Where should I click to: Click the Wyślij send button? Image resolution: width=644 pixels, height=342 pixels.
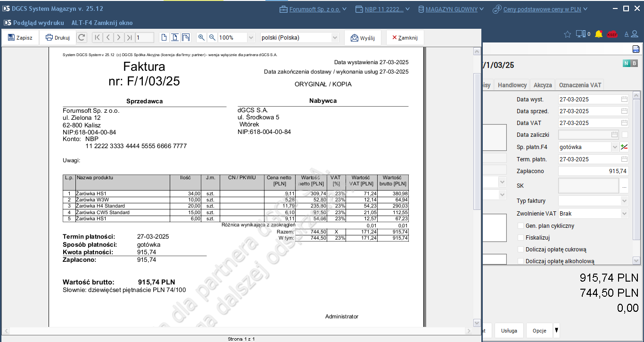pos(363,38)
